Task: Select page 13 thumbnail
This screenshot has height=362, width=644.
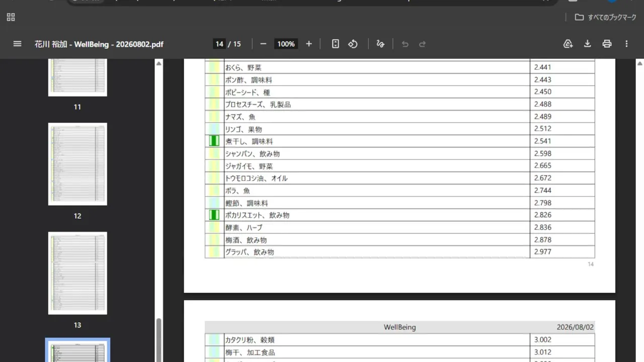Action: pyautogui.click(x=77, y=273)
